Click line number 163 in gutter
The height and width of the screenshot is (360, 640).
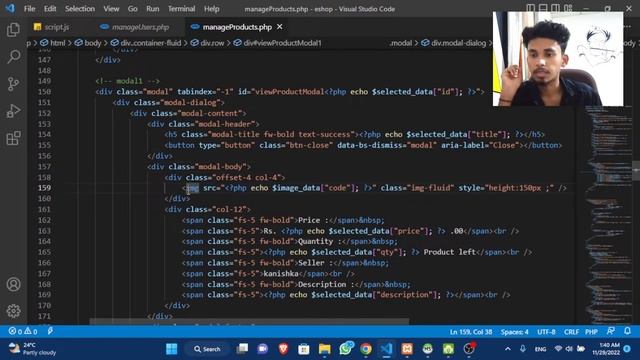44,231
